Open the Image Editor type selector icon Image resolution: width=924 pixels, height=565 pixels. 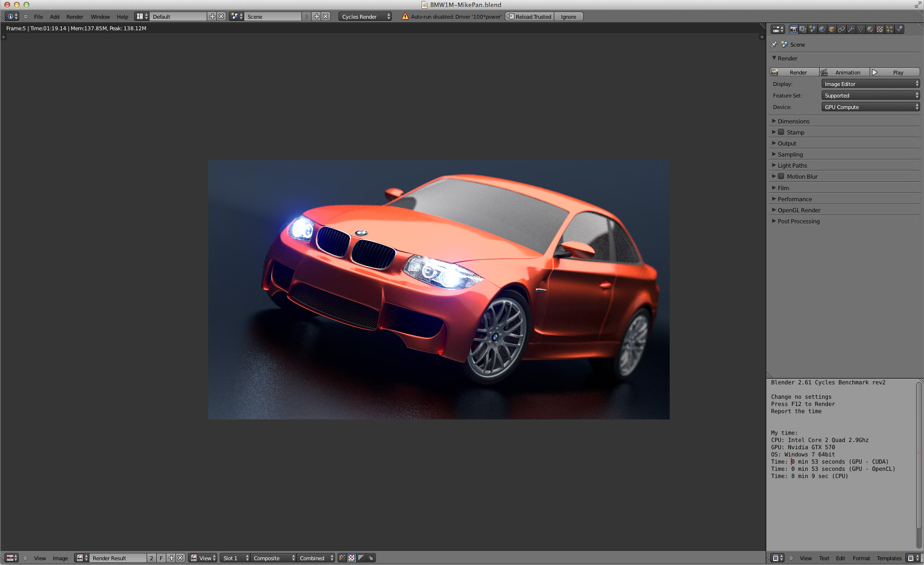pyautogui.click(x=12, y=558)
